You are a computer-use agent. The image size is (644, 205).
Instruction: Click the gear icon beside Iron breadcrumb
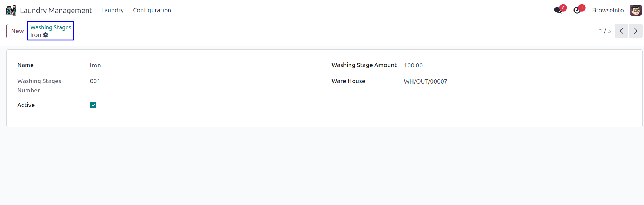46,35
